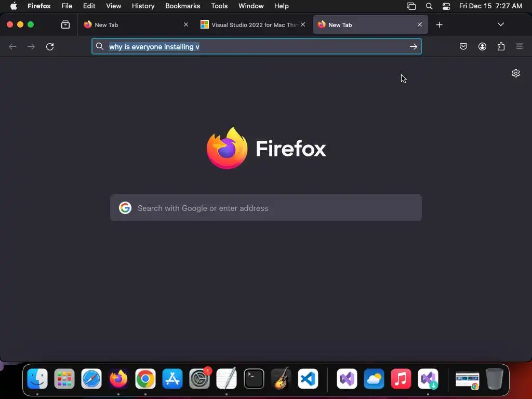Open Weather app from the Dock
The width and height of the screenshot is (532, 399).
click(x=374, y=379)
